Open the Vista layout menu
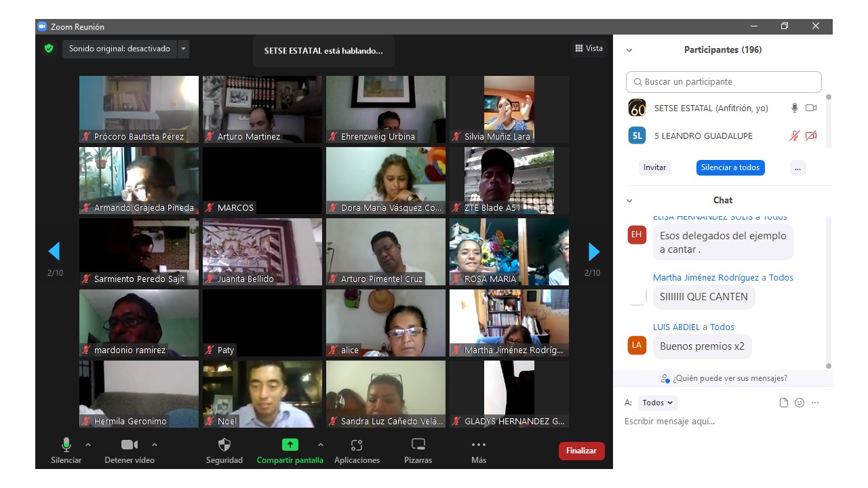This screenshot has width=868, height=488. click(x=589, y=48)
